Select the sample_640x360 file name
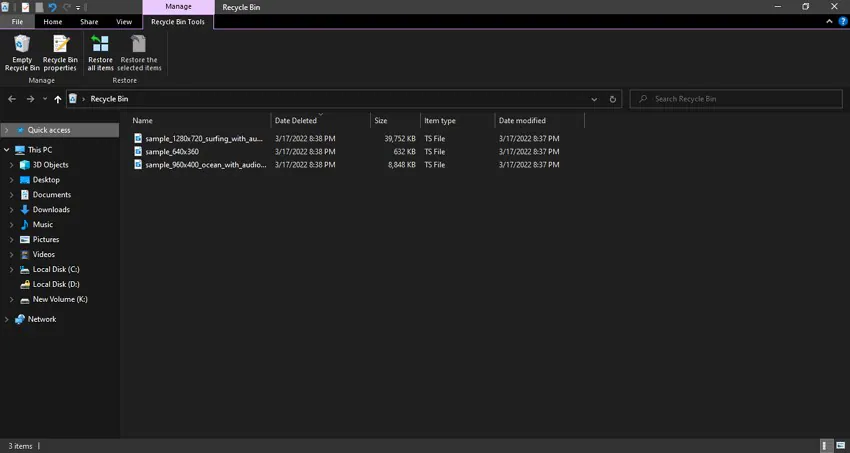Viewport: 850px width, 453px height. click(x=172, y=152)
